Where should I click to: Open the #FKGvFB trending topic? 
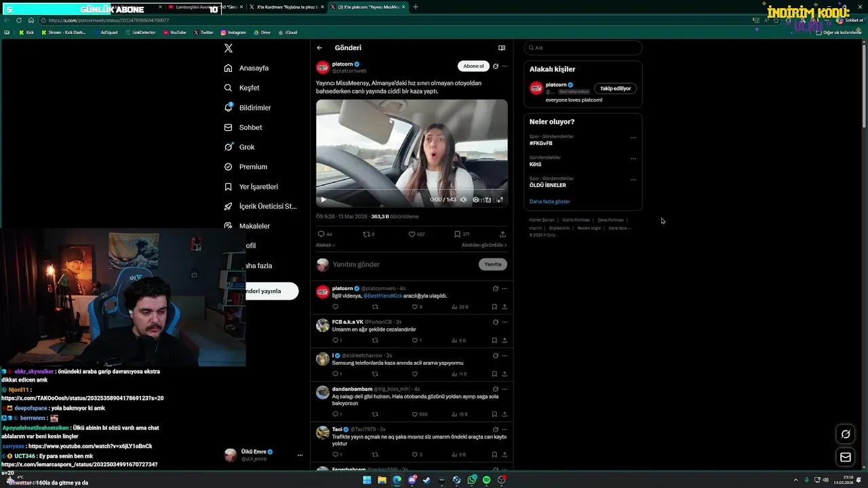point(541,144)
